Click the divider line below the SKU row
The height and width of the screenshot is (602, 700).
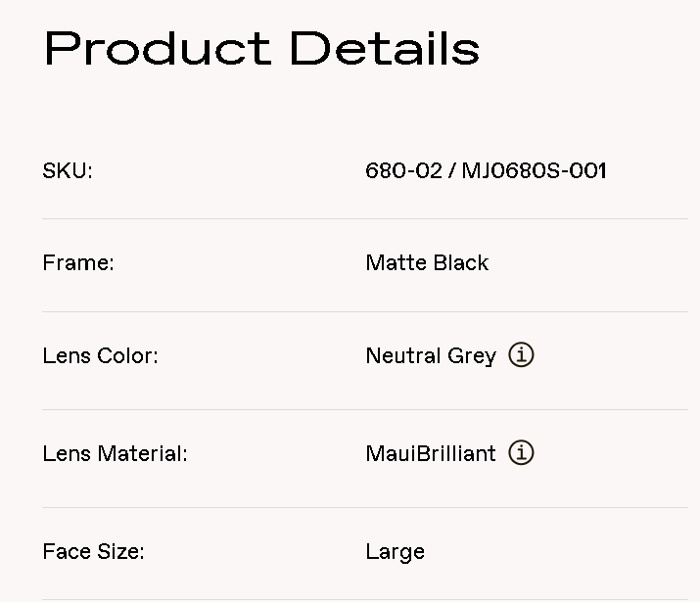click(x=364, y=218)
